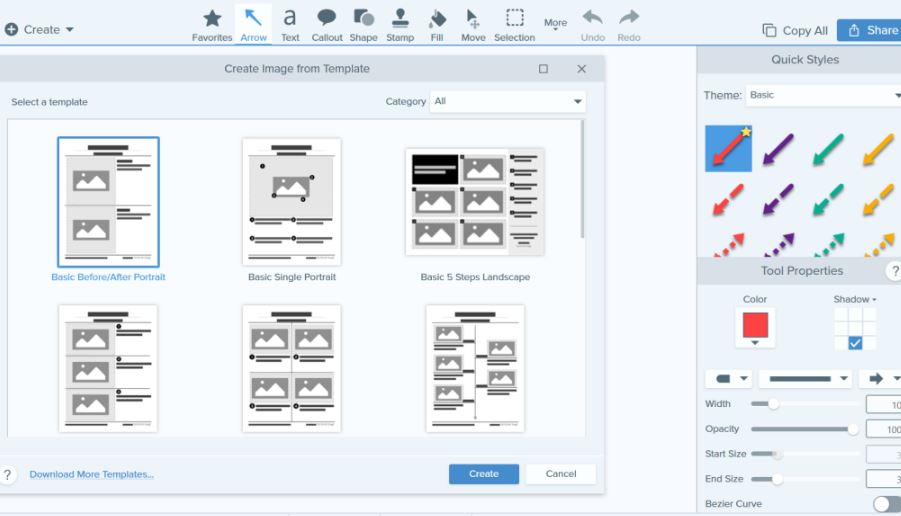Select the four-image grid portrait template

[292, 368]
